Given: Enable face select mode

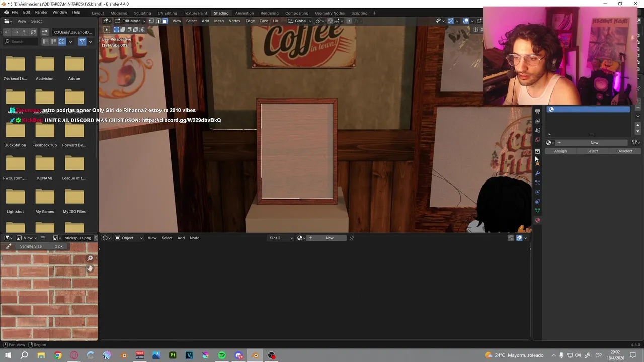Looking at the screenshot, I should point(165,21).
